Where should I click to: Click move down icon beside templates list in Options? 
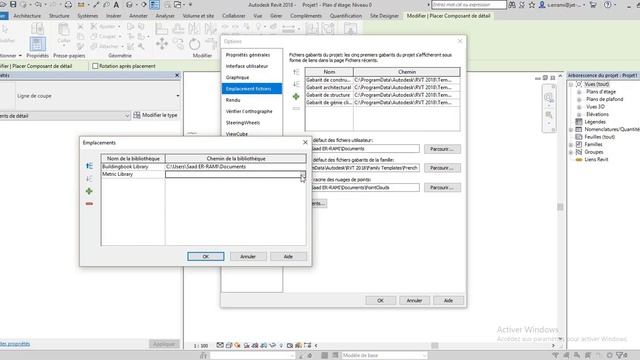pyautogui.click(x=296, y=84)
